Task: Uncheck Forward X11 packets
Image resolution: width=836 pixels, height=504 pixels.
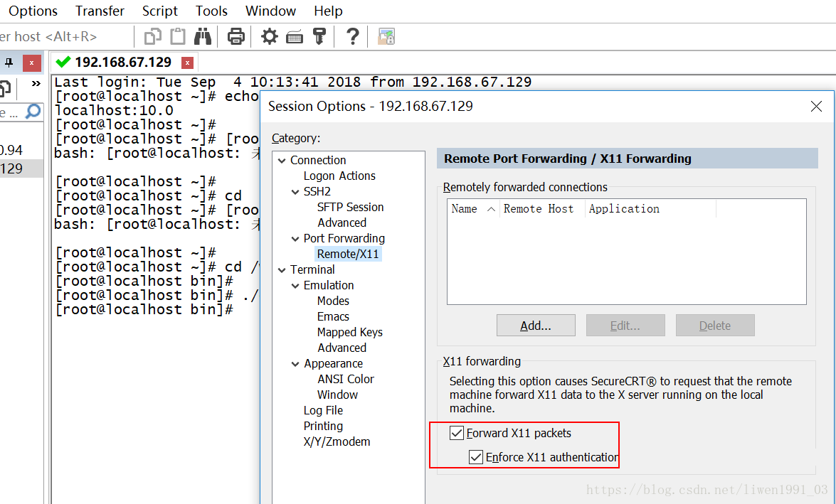Action: coord(457,433)
